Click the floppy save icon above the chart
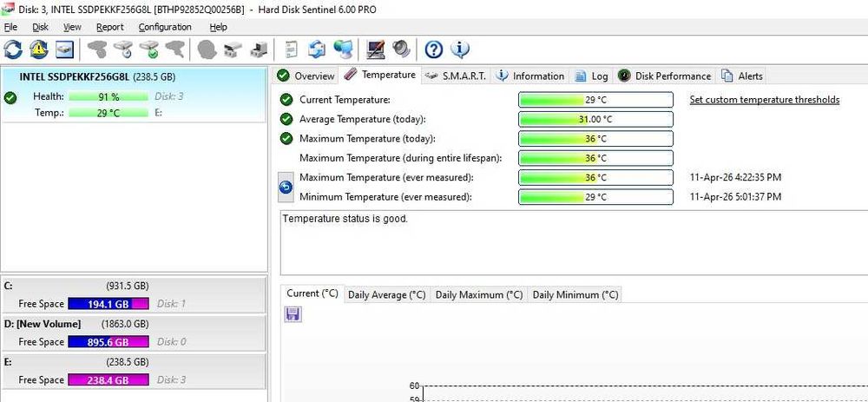This screenshot has height=402, width=868. (x=293, y=314)
